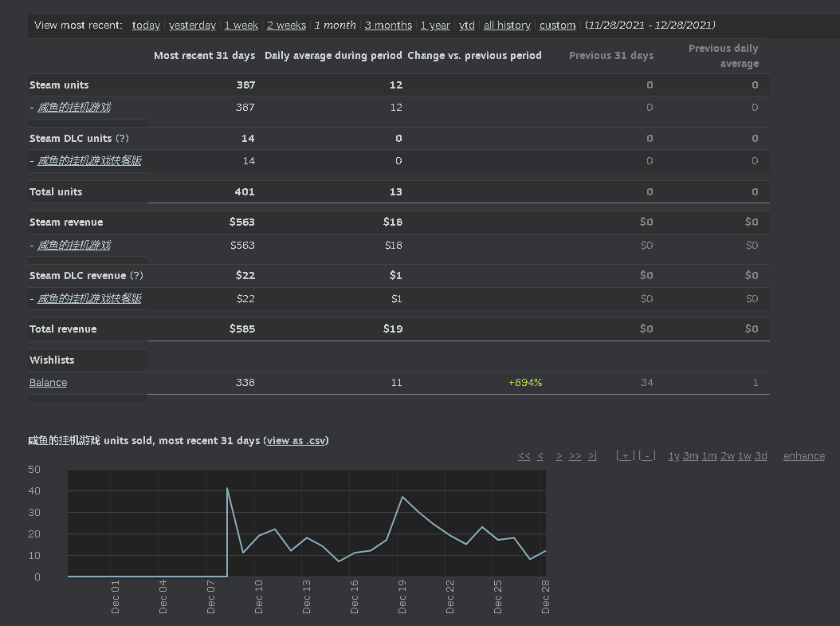Open the custom date range option
840x626 pixels.
(x=557, y=26)
